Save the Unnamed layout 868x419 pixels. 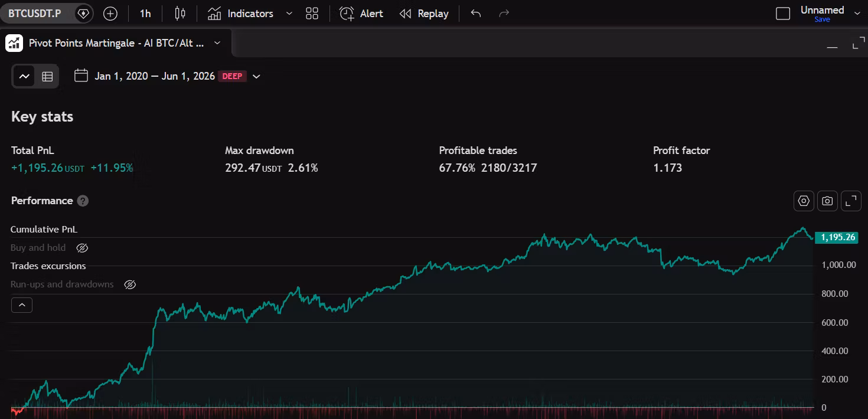(x=822, y=19)
